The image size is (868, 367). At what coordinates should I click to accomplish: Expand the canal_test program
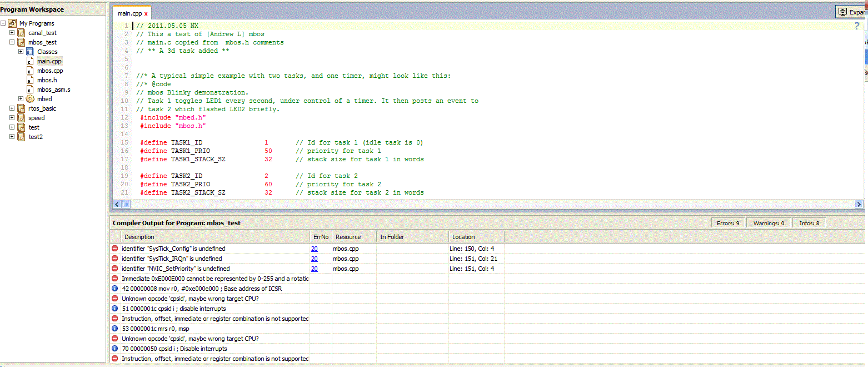12,33
